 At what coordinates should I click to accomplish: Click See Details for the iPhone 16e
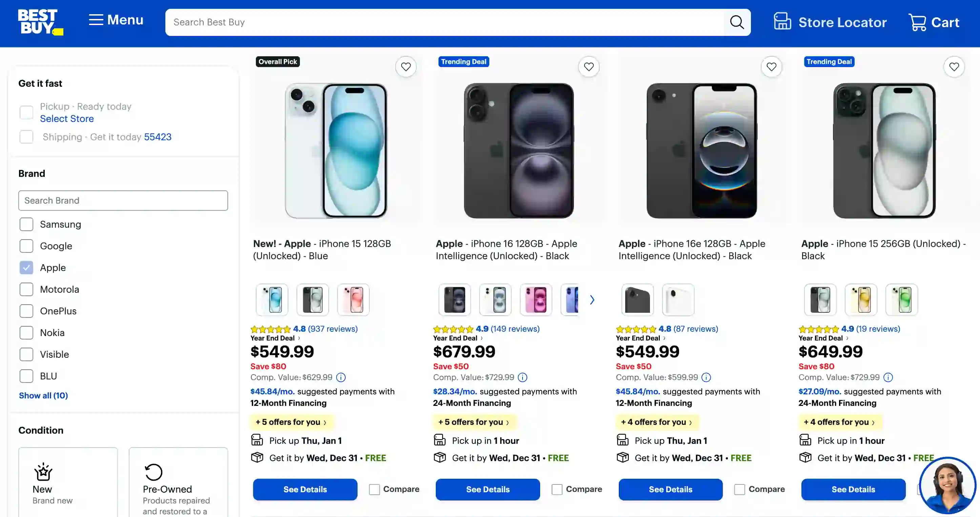[x=670, y=489]
